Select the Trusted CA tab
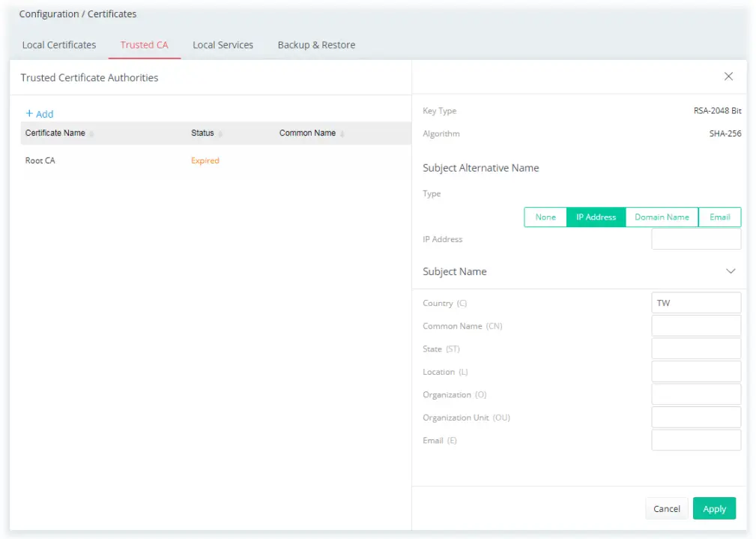The height and width of the screenshot is (539, 756). click(144, 45)
